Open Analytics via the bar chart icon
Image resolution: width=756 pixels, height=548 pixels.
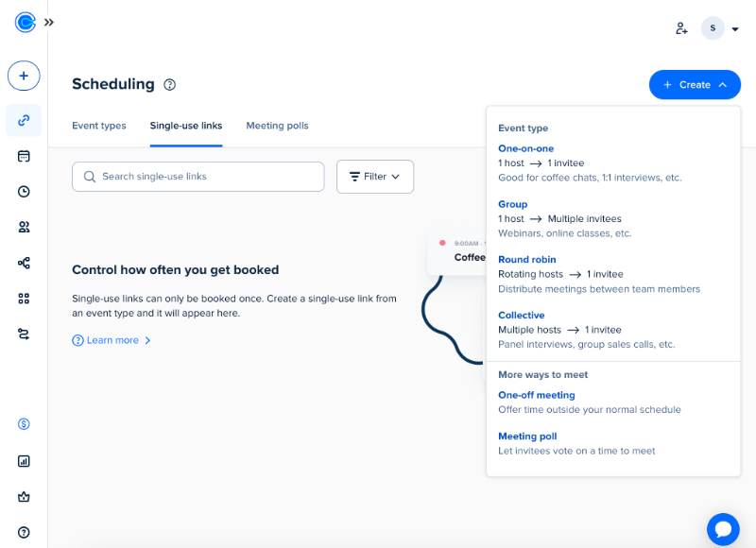point(24,461)
